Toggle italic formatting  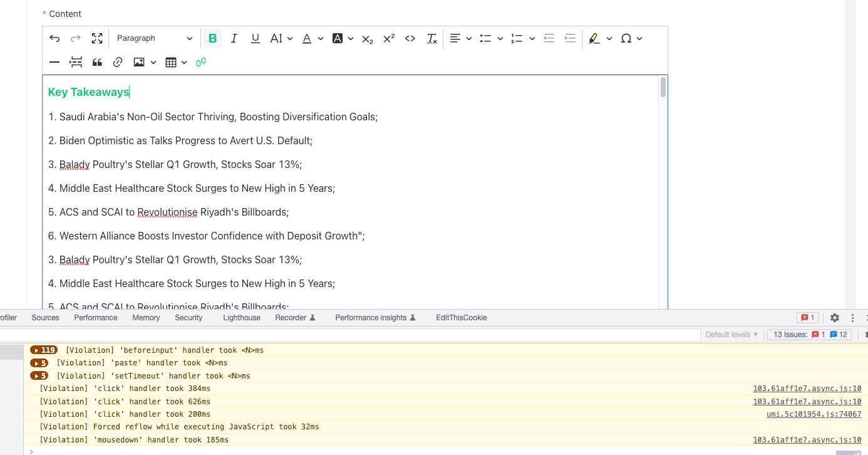tap(234, 38)
